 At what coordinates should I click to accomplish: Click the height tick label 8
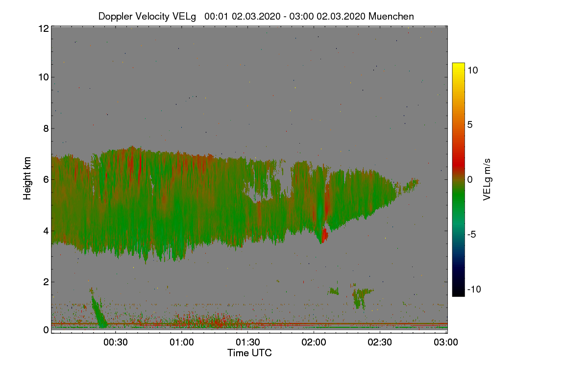(46, 129)
